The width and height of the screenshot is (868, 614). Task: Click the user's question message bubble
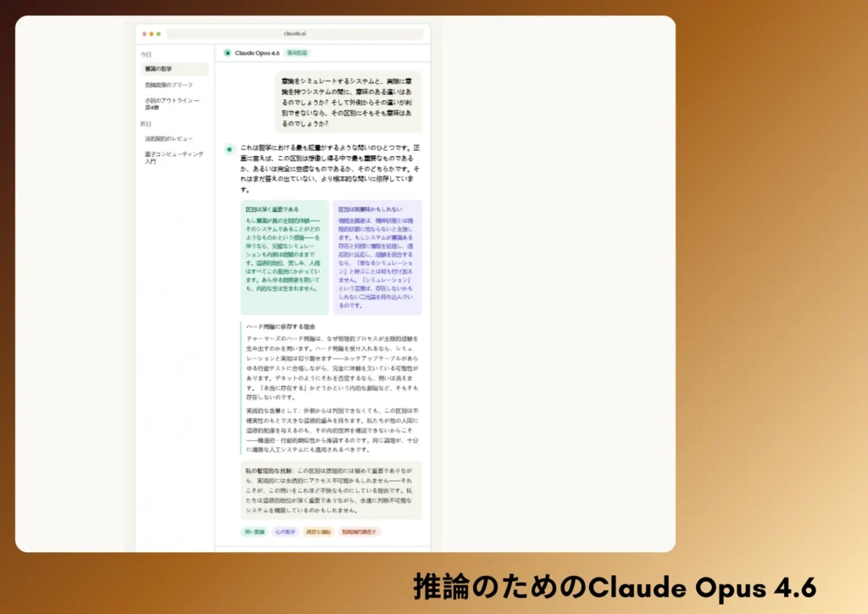348,102
